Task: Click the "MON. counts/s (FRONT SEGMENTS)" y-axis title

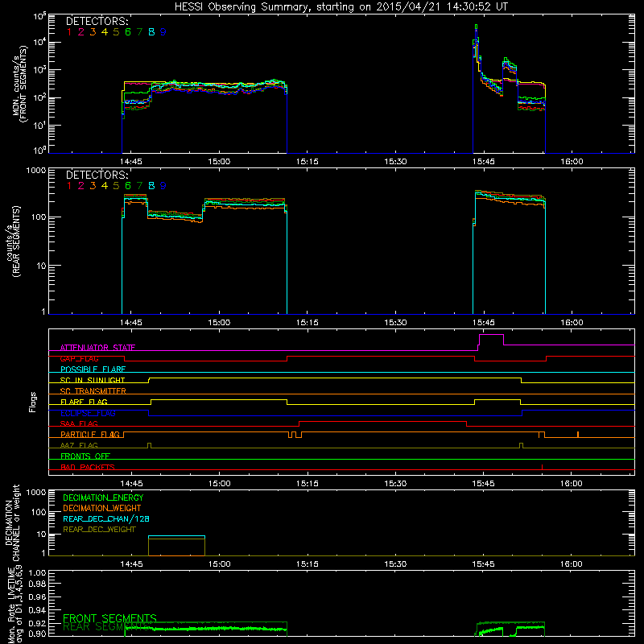Action: 19,85
